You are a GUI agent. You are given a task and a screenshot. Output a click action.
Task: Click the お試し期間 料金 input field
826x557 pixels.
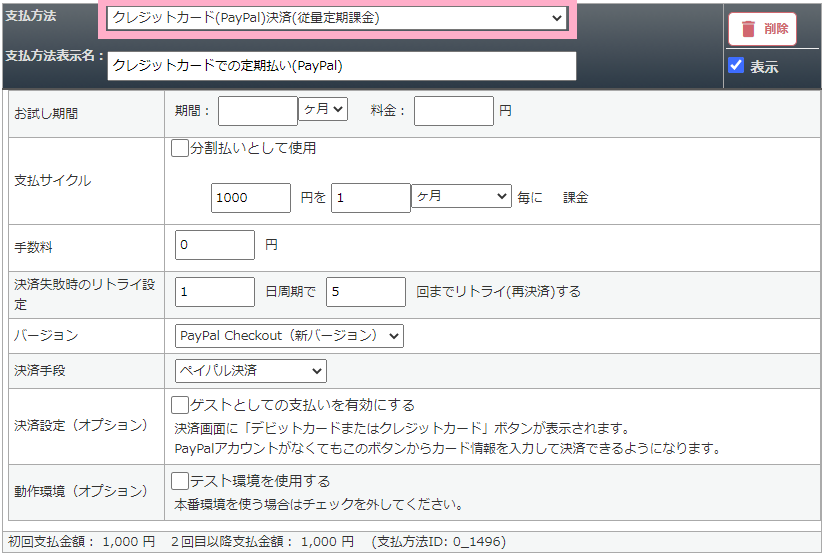tap(454, 111)
